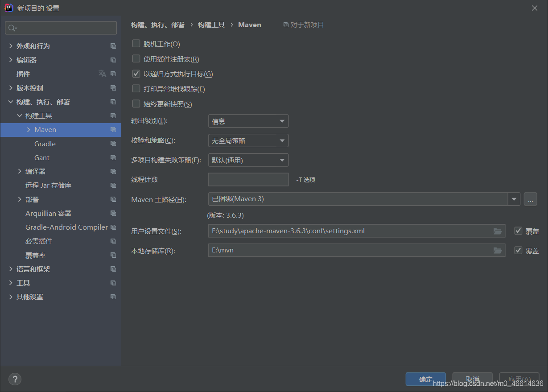Image resolution: width=548 pixels, height=392 pixels.
Task: Expand the Maven subtree arrow
Action: (x=29, y=130)
